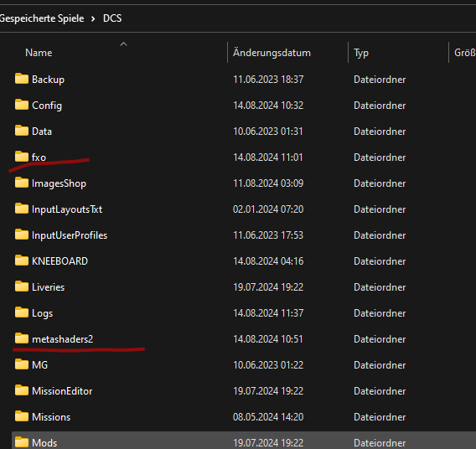
Task: Select the InputLayoutsTxt folder name
Action: click(x=67, y=209)
